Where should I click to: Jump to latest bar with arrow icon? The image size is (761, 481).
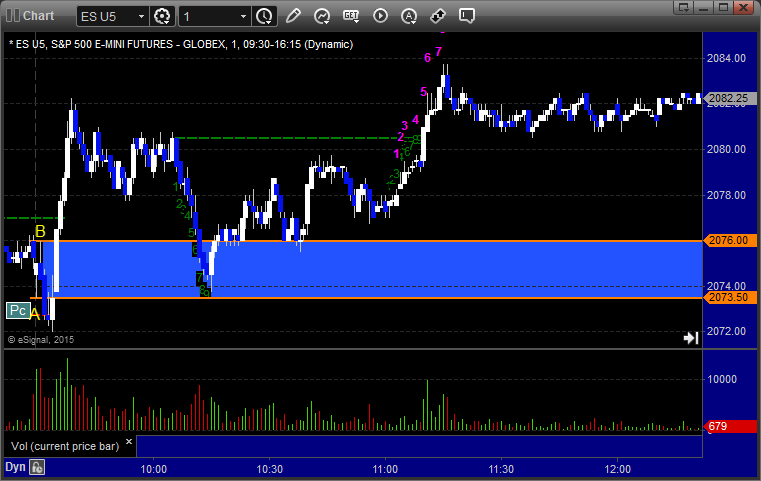point(690,338)
